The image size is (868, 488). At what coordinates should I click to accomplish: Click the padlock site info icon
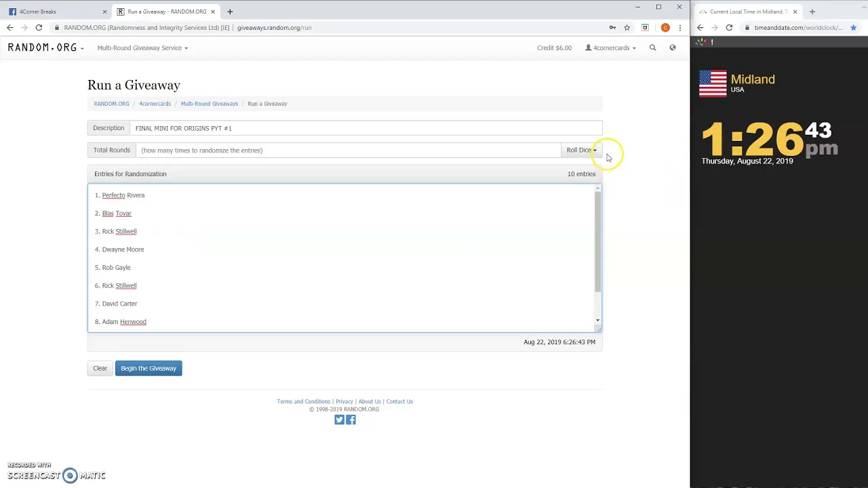[x=57, y=28]
